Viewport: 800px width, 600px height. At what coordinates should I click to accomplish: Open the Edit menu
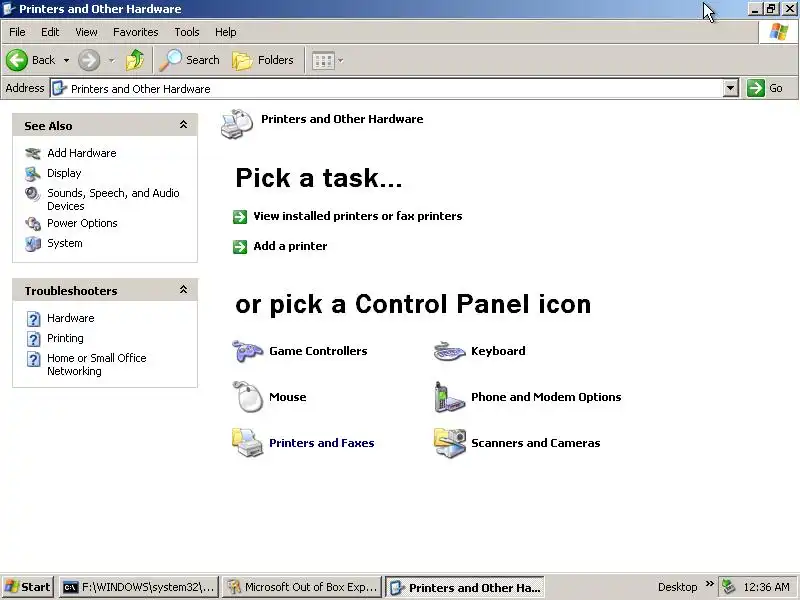[x=50, y=32]
